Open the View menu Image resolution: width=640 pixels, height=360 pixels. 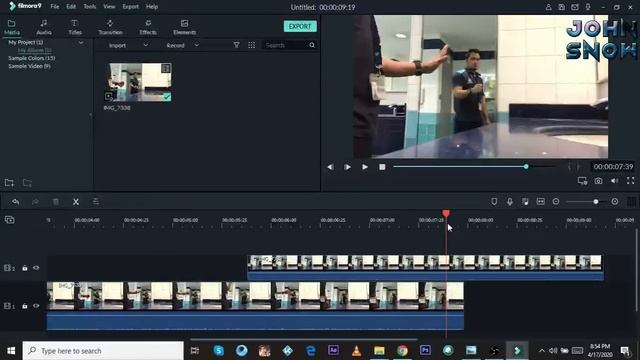109,7
